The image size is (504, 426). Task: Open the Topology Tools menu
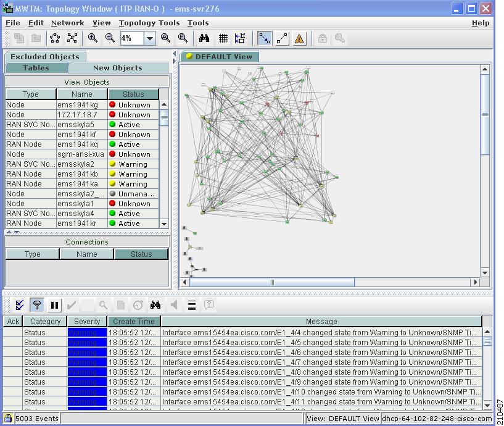(149, 23)
